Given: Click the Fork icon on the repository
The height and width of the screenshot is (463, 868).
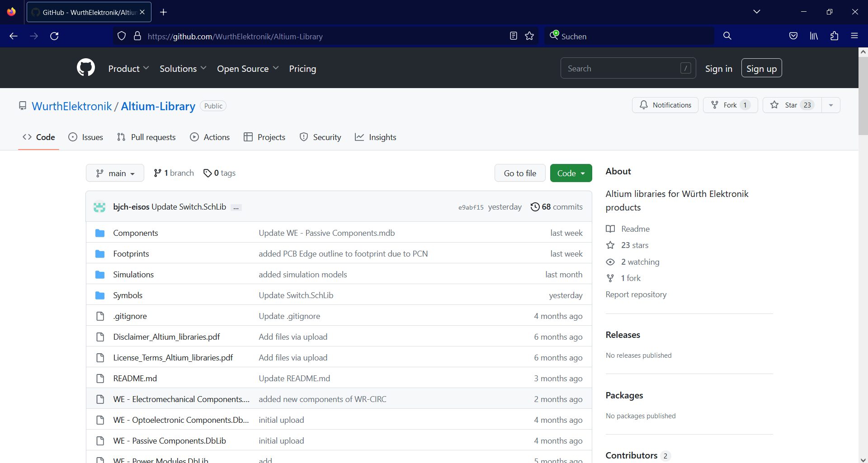Looking at the screenshot, I should 714,105.
